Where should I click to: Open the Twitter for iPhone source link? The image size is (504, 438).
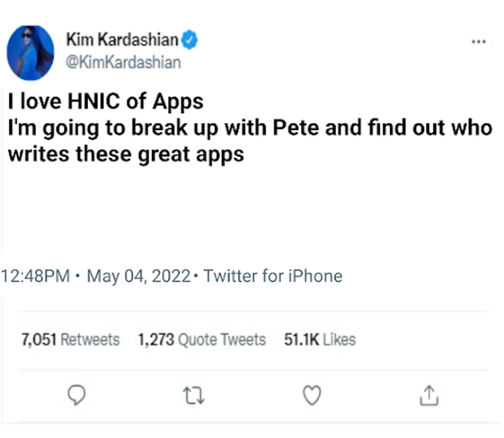pos(272,276)
